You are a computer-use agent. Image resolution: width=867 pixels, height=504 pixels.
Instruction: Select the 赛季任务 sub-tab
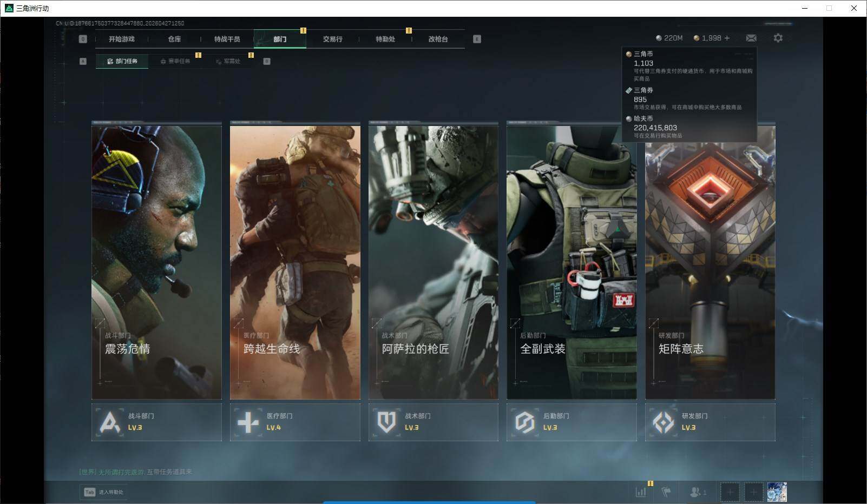[x=175, y=61]
